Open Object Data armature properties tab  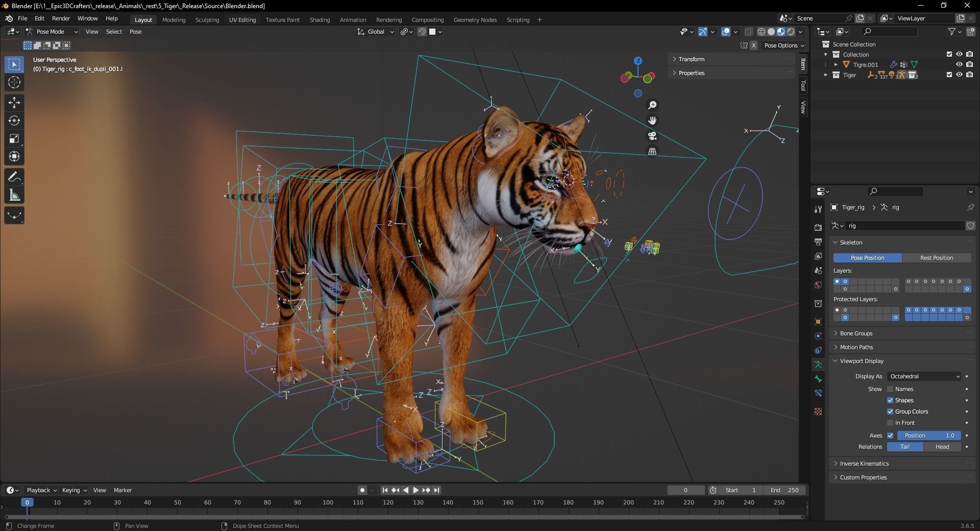[818, 365]
